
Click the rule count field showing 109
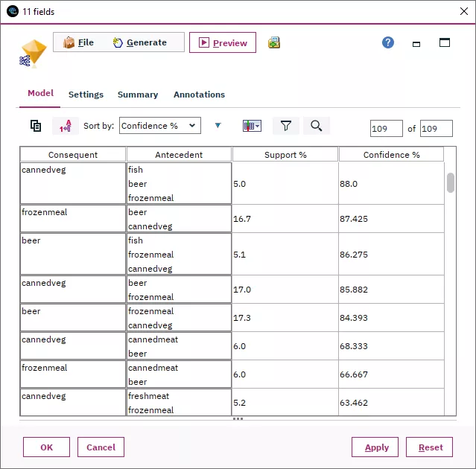(386, 129)
